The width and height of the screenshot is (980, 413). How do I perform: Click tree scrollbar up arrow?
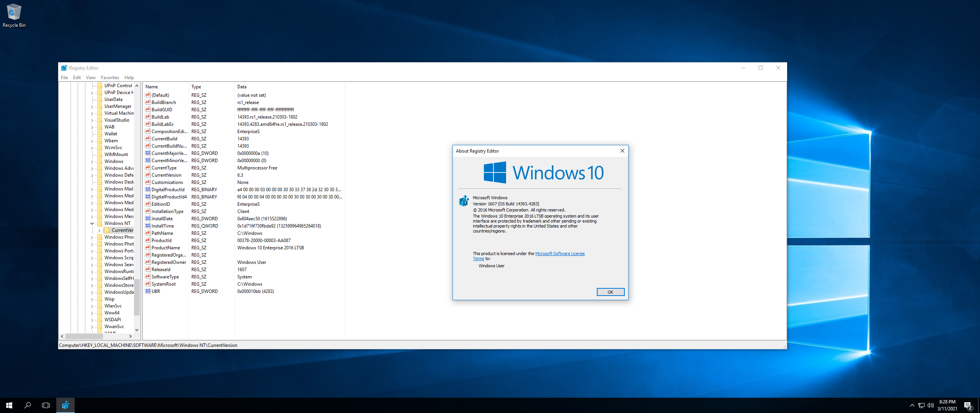click(x=137, y=86)
